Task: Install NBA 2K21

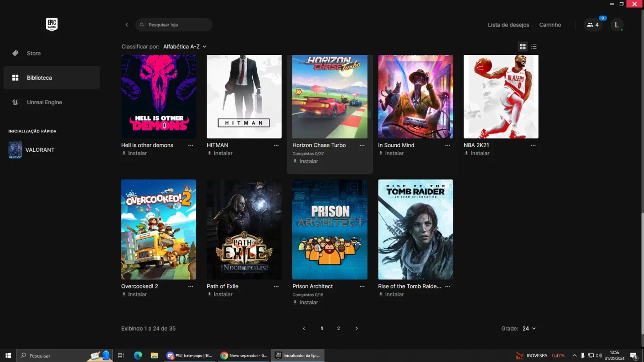Action: (477, 153)
